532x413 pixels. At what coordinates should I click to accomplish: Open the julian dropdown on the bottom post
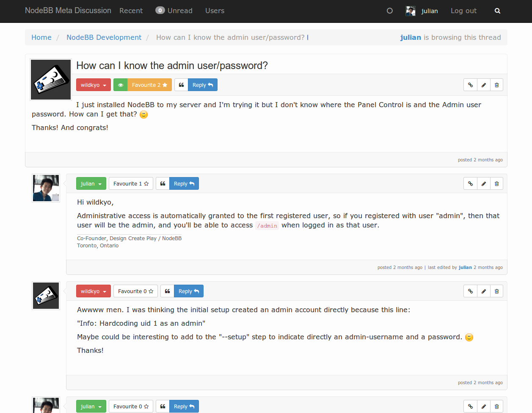(x=91, y=407)
